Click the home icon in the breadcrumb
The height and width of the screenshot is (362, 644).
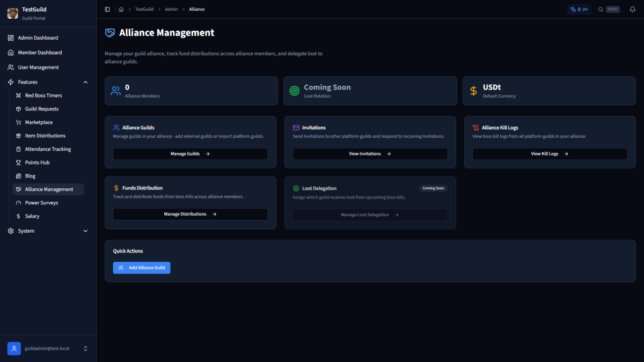tap(121, 9)
